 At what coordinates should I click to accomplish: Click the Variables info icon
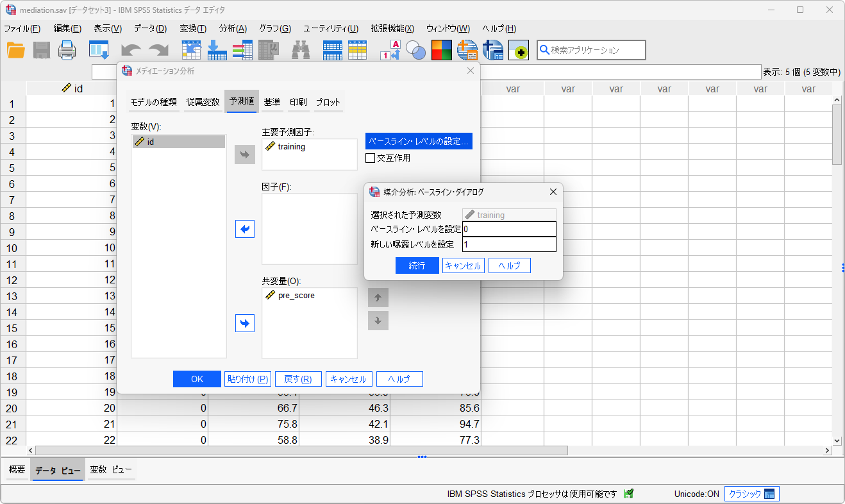[242, 50]
